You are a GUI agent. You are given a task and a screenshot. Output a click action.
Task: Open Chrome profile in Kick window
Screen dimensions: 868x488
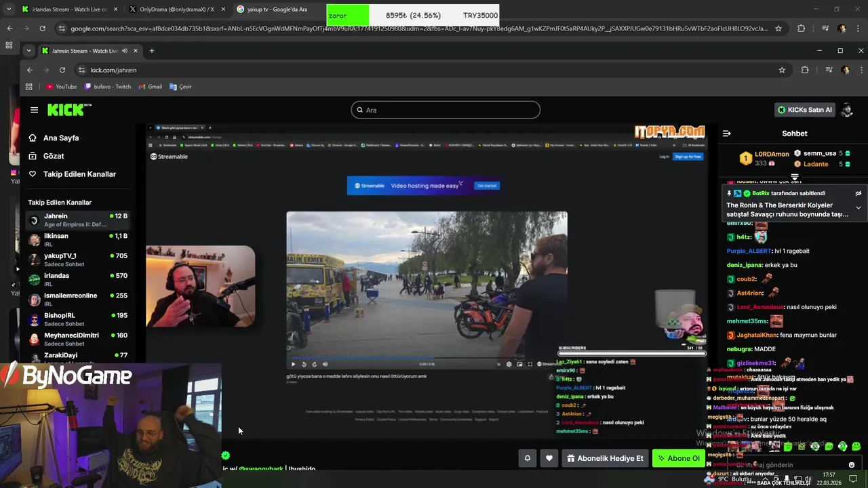tap(845, 70)
